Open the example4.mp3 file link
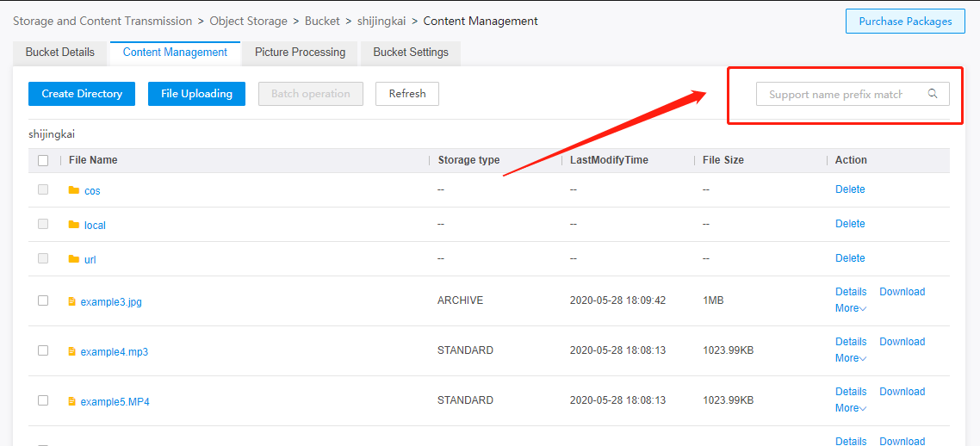This screenshot has height=446, width=980. coord(115,352)
